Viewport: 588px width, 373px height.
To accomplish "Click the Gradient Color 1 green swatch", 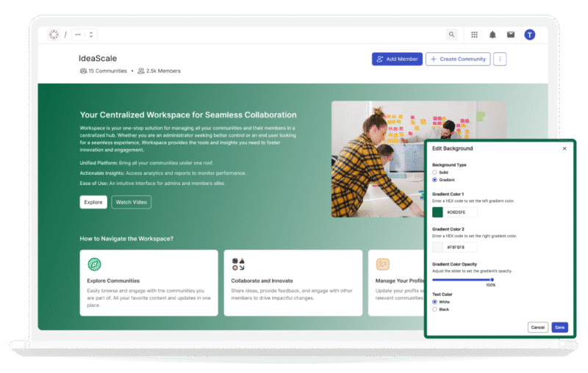I will pyautogui.click(x=438, y=212).
